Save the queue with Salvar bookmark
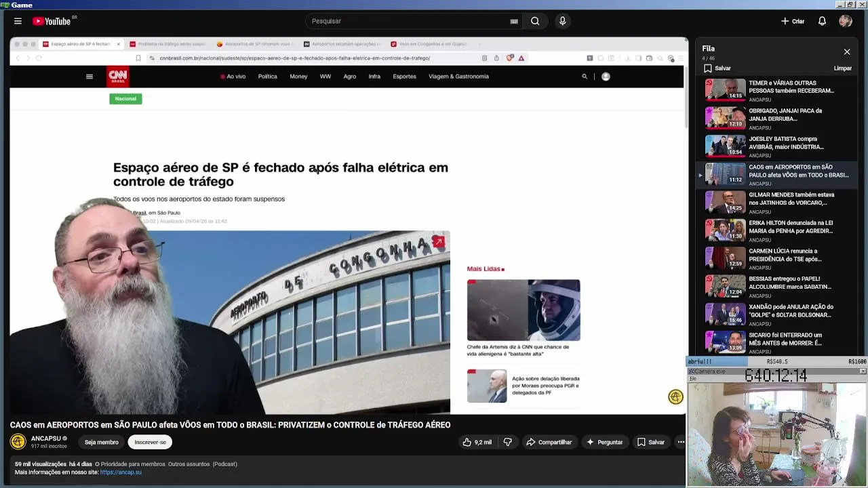868x488 pixels. point(717,68)
